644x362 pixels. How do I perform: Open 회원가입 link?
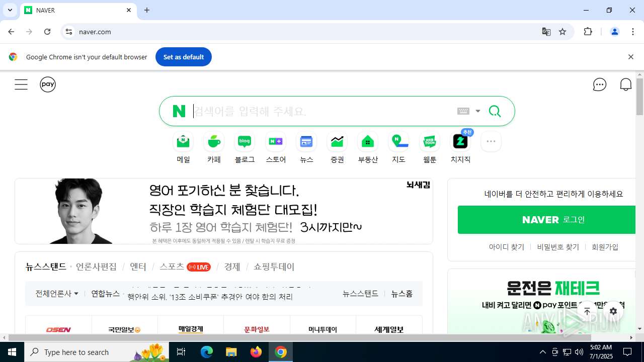point(605,247)
